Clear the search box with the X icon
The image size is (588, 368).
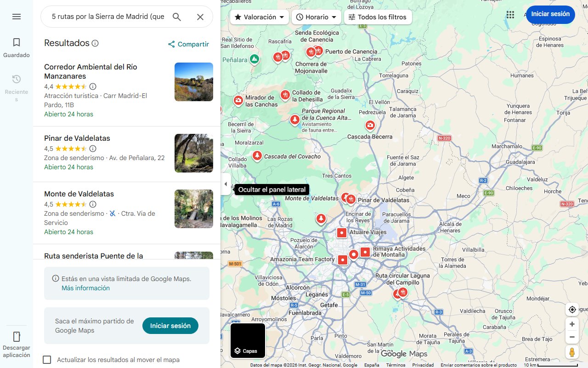(200, 17)
